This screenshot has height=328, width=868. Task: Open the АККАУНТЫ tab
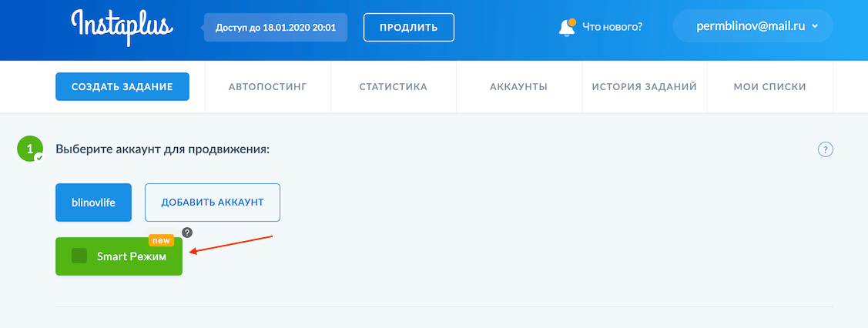[518, 87]
